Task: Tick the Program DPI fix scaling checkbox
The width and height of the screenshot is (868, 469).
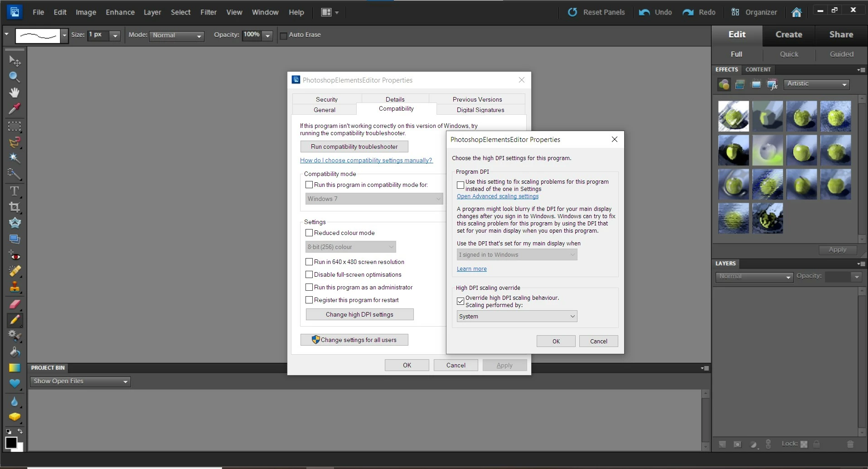Action: tap(461, 185)
